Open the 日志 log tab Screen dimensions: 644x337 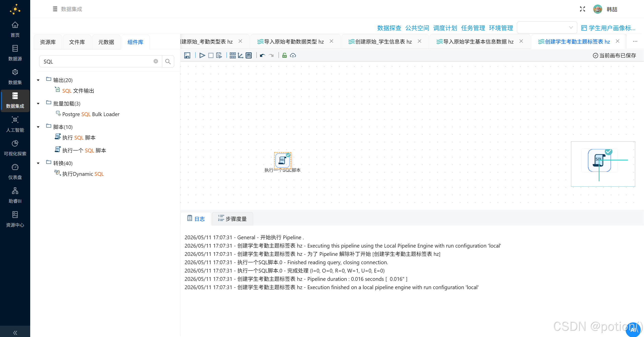click(196, 219)
